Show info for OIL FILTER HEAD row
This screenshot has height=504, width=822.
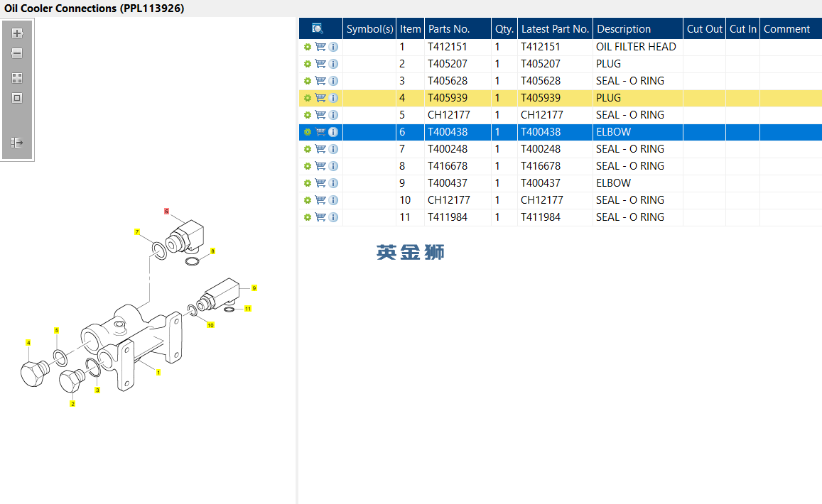[x=333, y=47]
